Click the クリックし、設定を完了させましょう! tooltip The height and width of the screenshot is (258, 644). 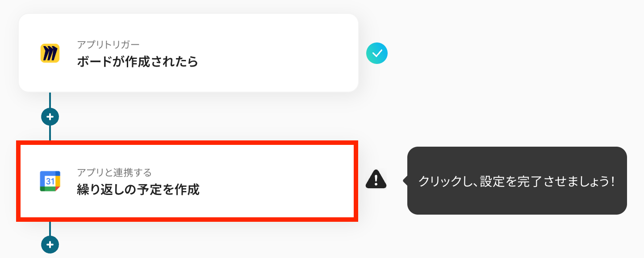click(x=517, y=181)
